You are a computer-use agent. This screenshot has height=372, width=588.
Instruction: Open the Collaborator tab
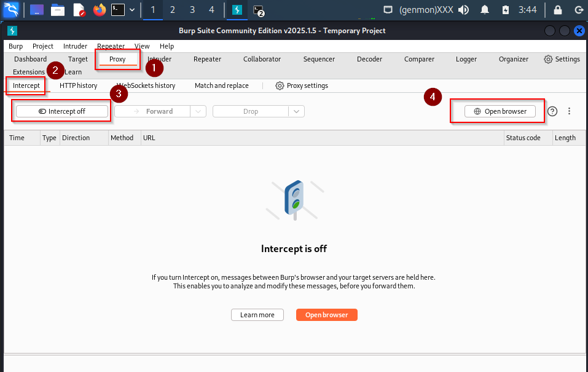tap(262, 59)
